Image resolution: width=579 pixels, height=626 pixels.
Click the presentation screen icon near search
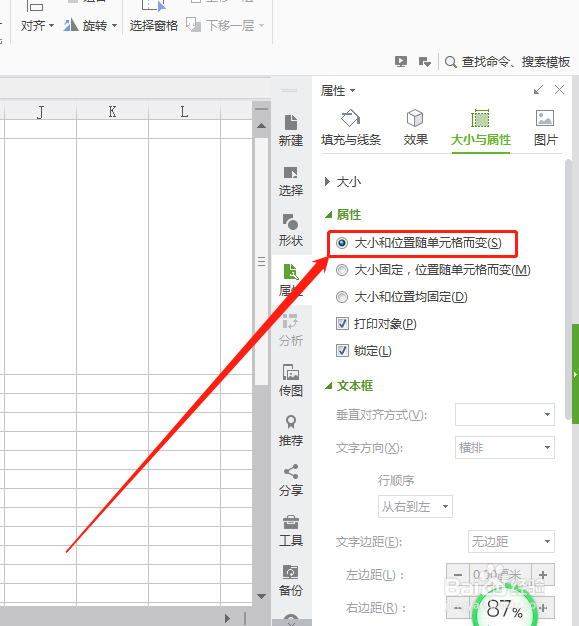pos(401,61)
